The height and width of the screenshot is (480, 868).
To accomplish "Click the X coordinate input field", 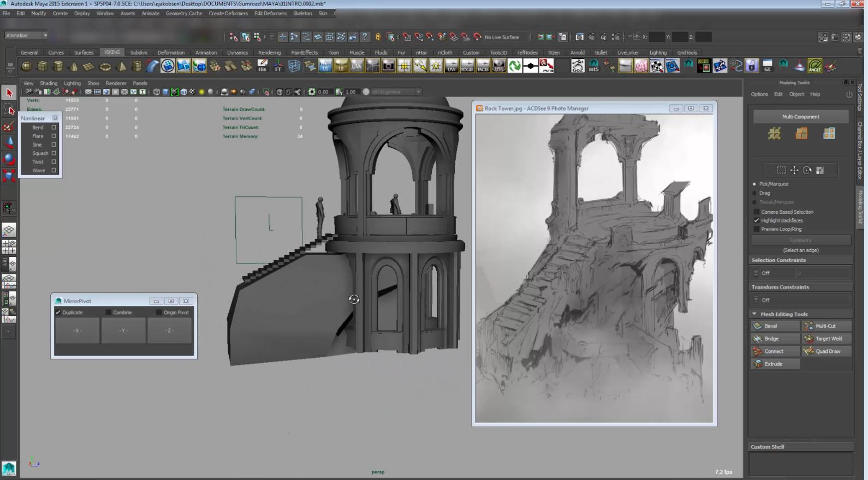I will coord(656,37).
